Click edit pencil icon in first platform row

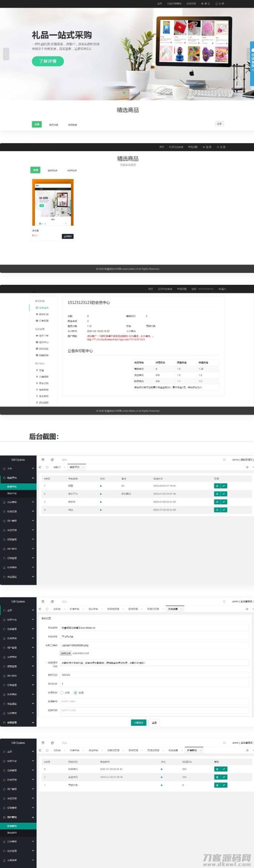coord(224,486)
